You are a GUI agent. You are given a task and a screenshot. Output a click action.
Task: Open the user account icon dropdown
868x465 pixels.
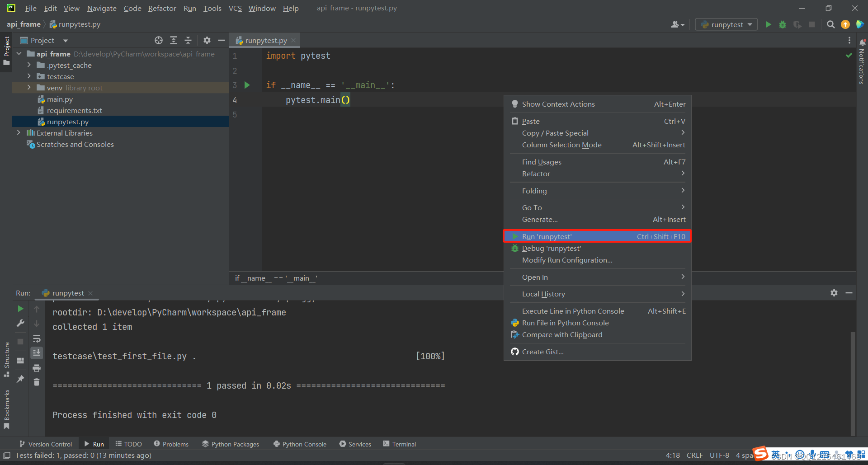click(x=678, y=24)
